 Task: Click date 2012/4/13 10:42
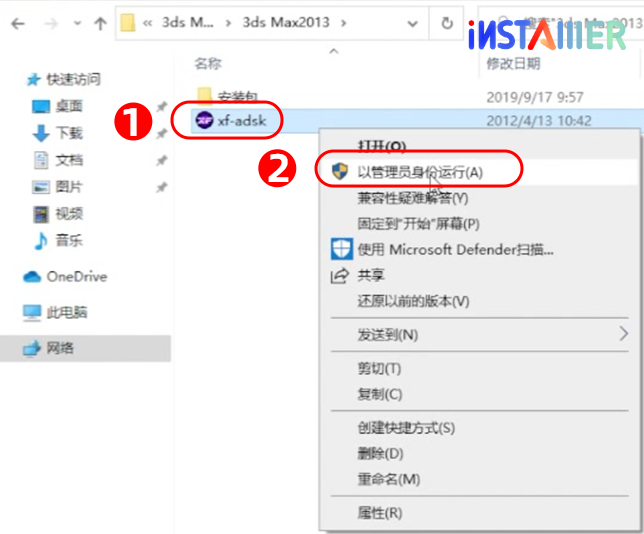pos(539,121)
